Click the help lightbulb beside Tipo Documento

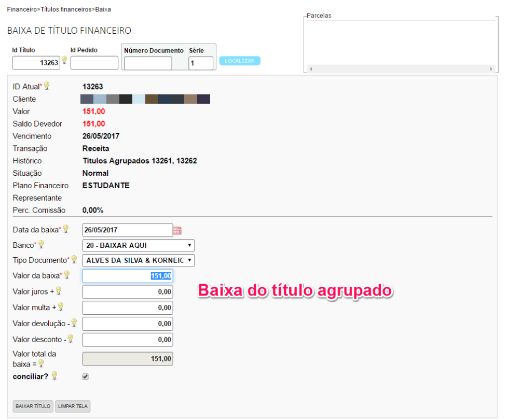74,259
